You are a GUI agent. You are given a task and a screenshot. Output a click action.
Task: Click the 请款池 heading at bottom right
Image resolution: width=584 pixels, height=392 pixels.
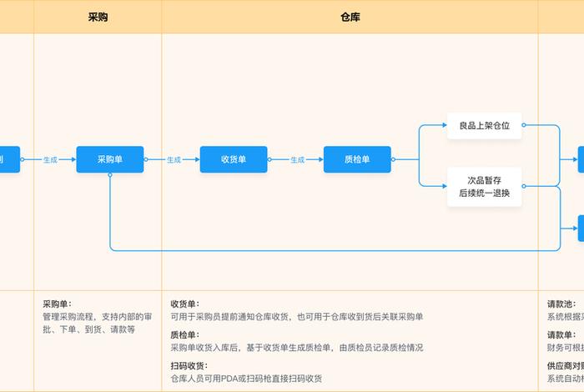561,304
